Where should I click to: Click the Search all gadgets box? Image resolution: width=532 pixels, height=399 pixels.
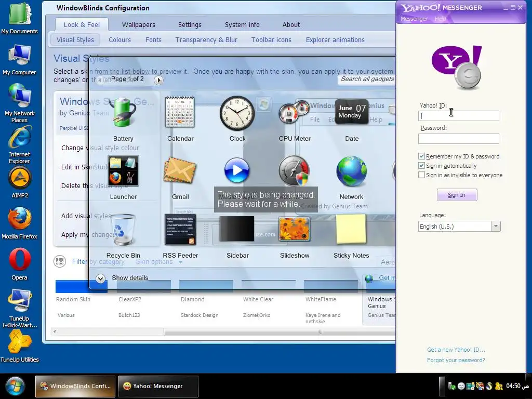[x=367, y=79]
